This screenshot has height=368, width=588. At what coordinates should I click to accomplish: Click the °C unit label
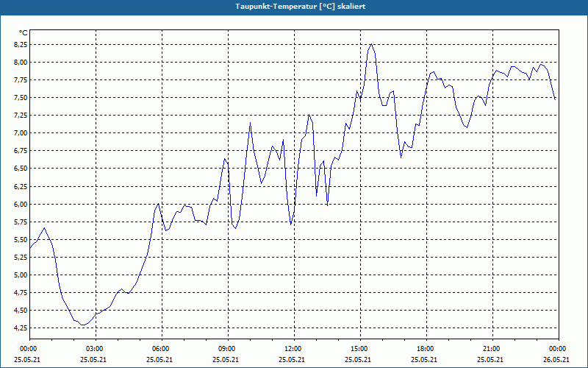[x=24, y=33]
